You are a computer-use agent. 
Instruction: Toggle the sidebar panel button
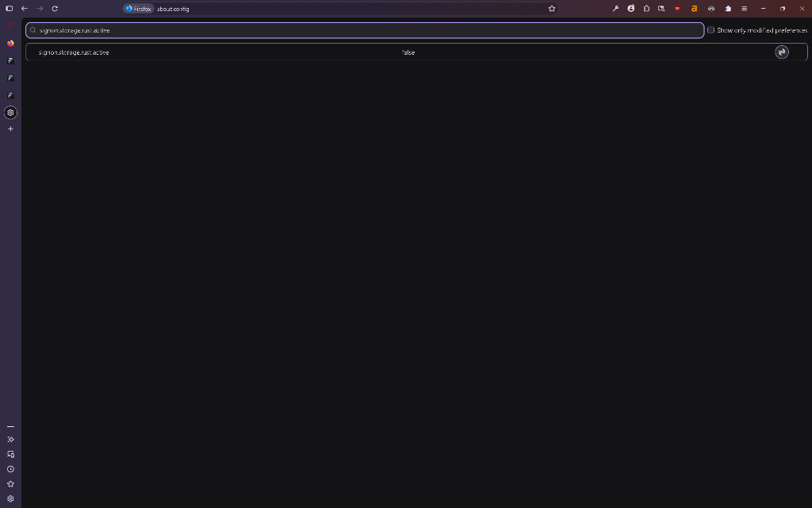(9, 8)
